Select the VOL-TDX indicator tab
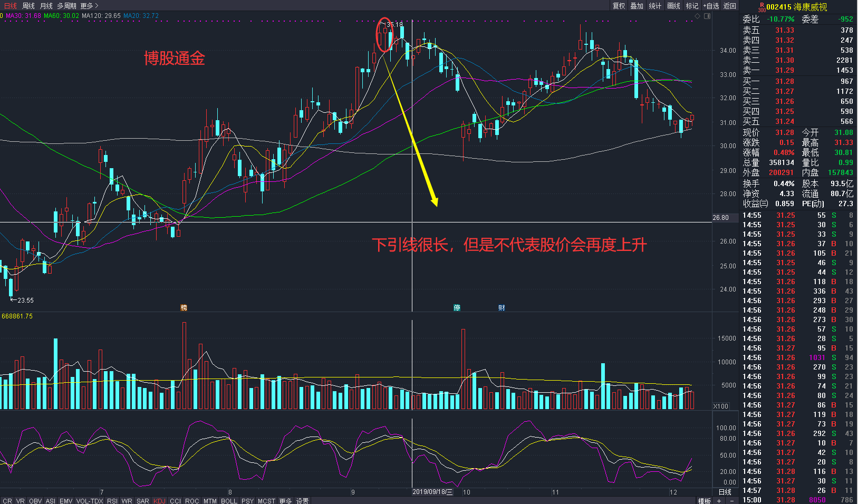The height and width of the screenshot is (504, 858). pyautogui.click(x=90, y=501)
